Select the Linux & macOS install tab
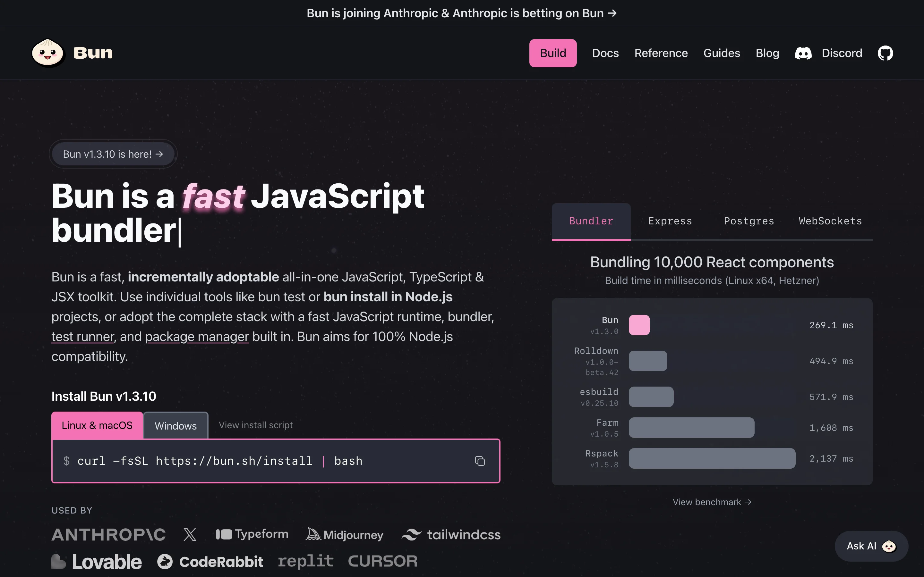Viewport: 924px width, 577px height. (x=97, y=425)
